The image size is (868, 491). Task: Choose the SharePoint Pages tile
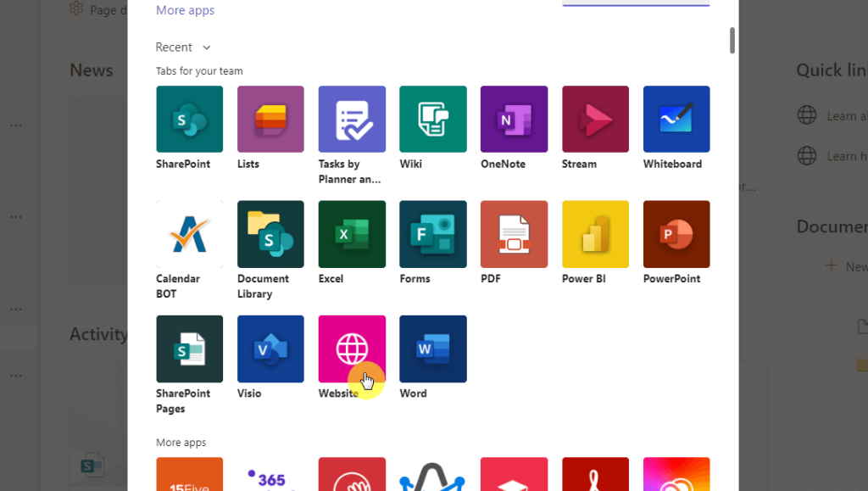[189, 349]
